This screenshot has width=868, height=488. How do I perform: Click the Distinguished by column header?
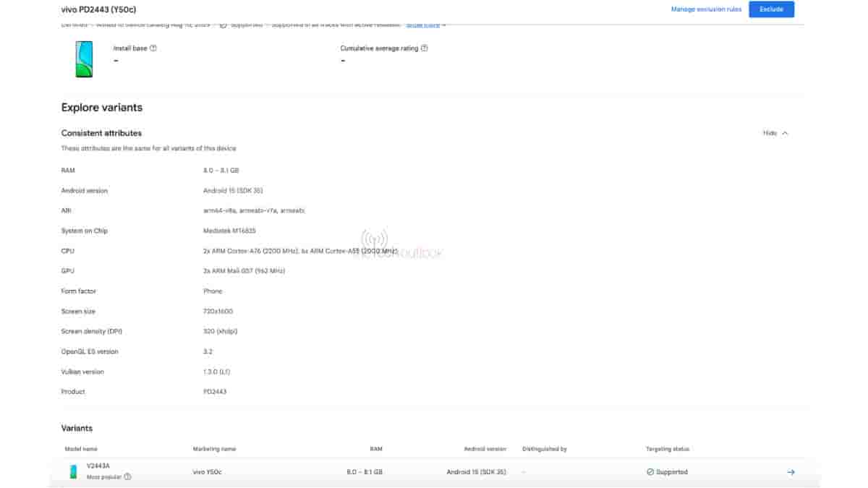point(544,449)
